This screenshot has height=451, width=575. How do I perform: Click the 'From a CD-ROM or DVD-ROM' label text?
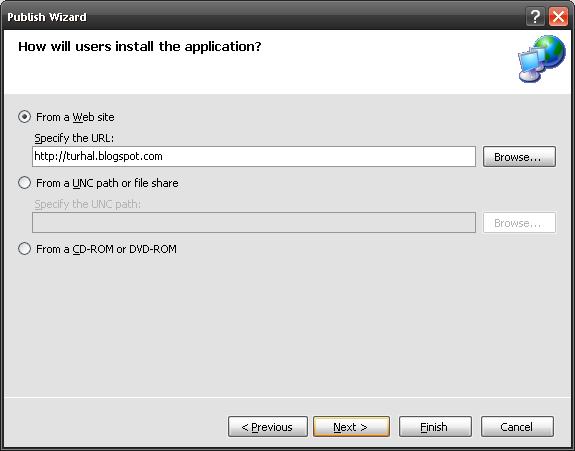(106, 249)
